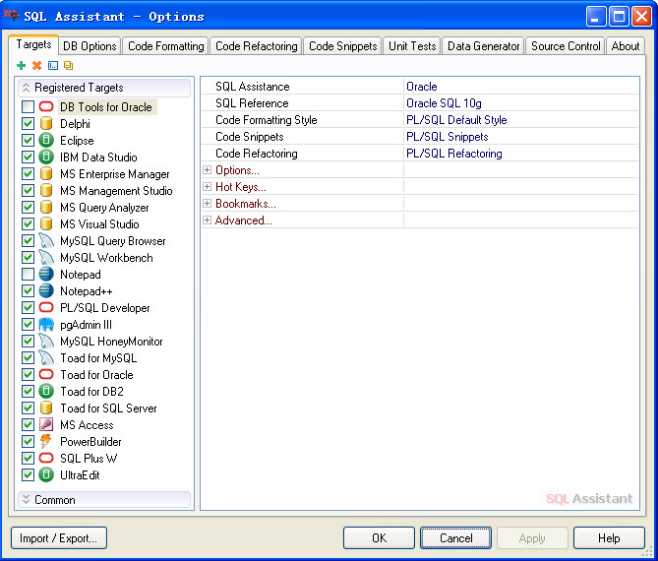Click the Help button
This screenshot has height=561, width=658.
(x=609, y=538)
